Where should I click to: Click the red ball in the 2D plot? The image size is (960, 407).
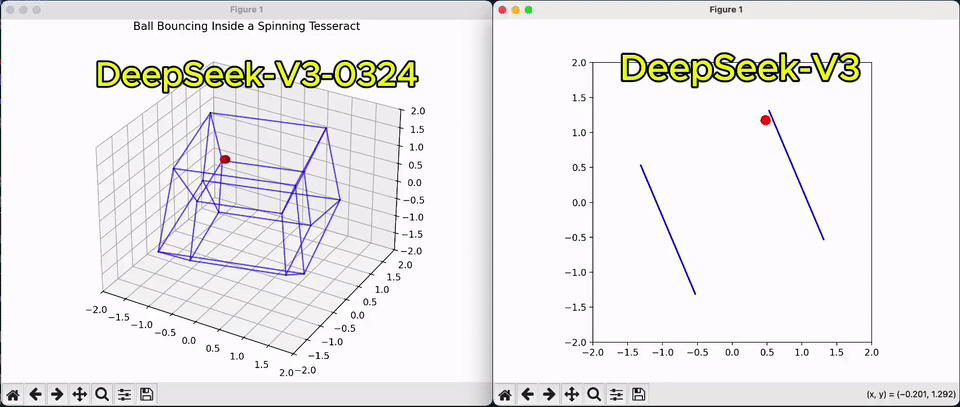[x=765, y=120]
